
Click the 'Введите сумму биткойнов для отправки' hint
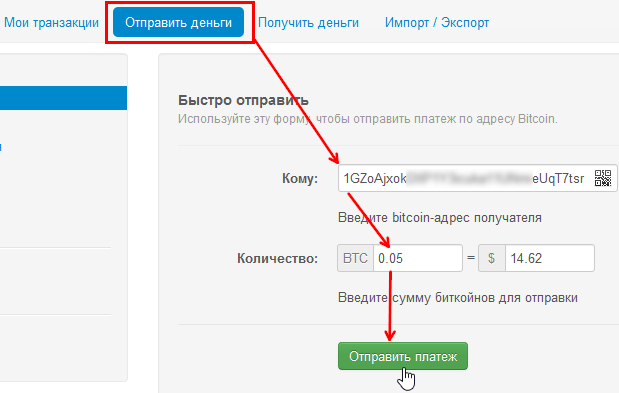coord(458,298)
